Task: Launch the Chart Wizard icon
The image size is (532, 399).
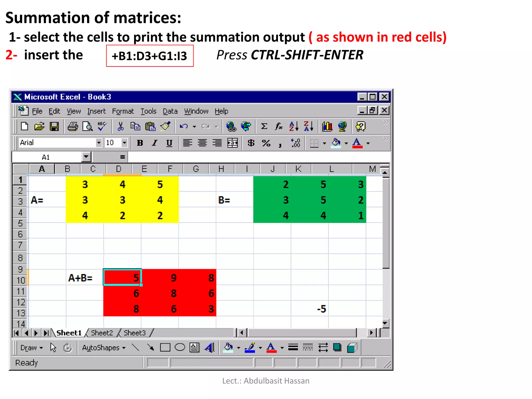Action: pyautogui.click(x=327, y=127)
